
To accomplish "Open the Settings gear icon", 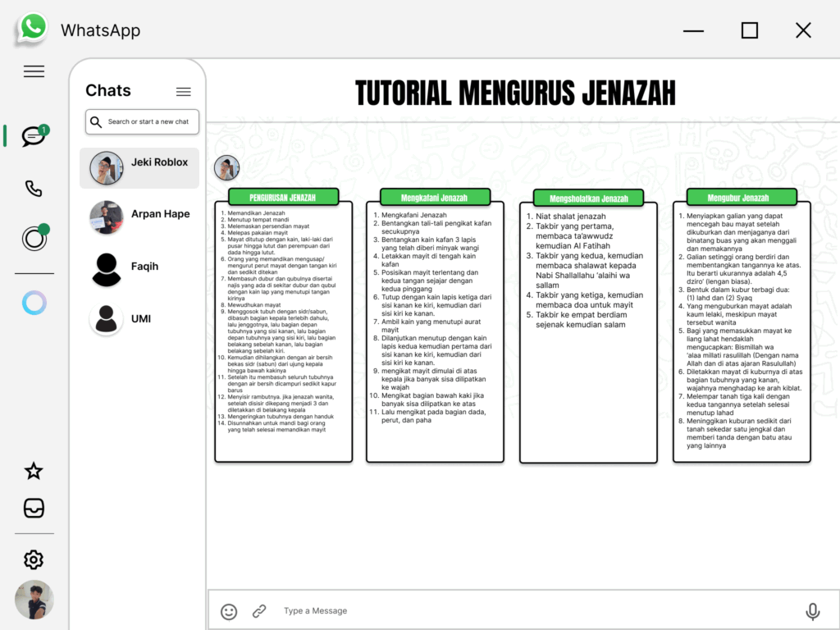I will 34,560.
